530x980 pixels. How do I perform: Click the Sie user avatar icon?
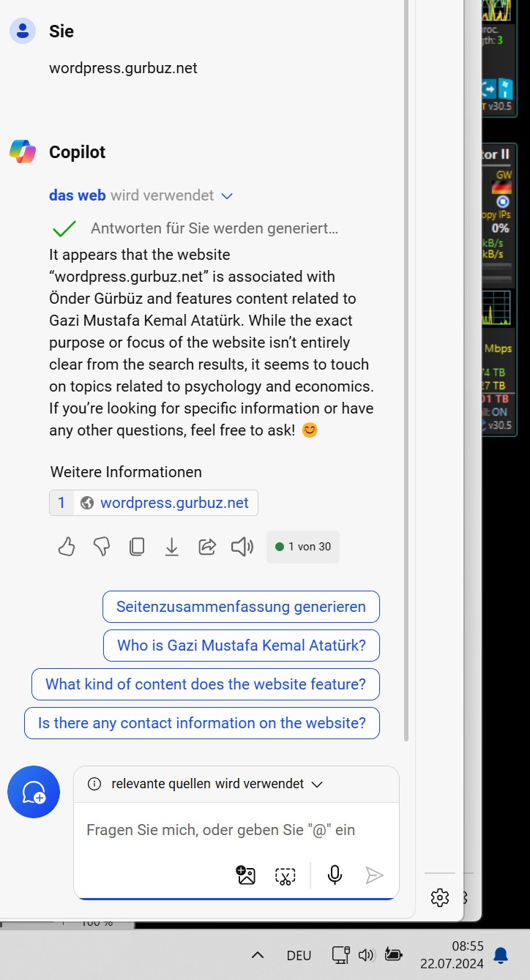(x=23, y=31)
